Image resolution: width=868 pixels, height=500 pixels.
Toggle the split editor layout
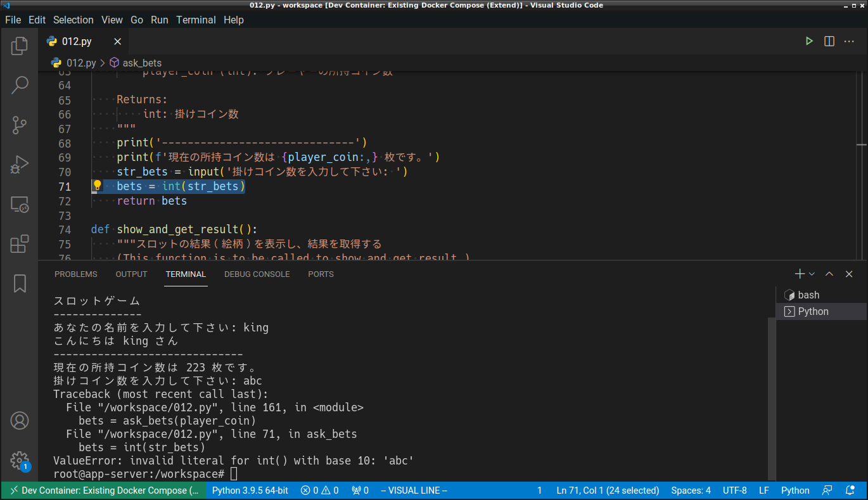pos(829,41)
